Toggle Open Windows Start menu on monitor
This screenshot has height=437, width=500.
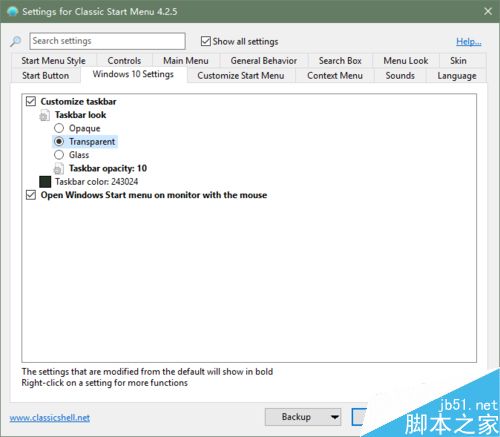click(x=31, y=195)
